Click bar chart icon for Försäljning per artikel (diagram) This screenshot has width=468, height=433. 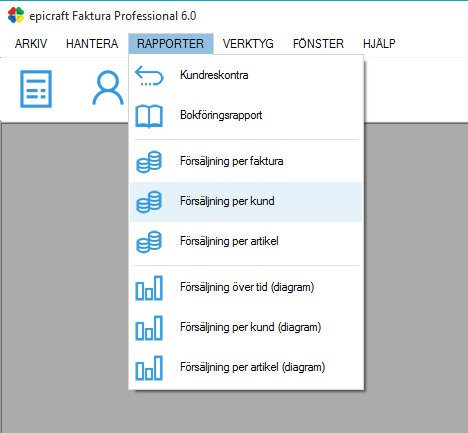click(x=149, y=368)
